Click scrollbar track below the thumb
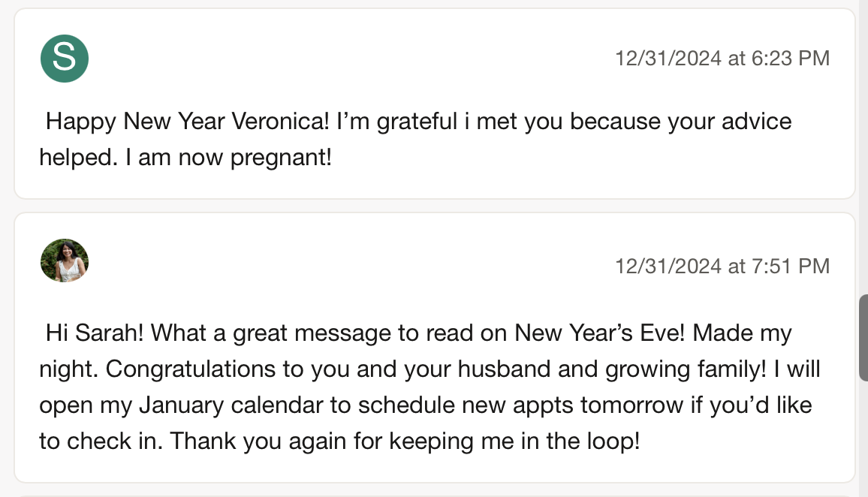This screenshot has height=497, width=868. (863, 439)
